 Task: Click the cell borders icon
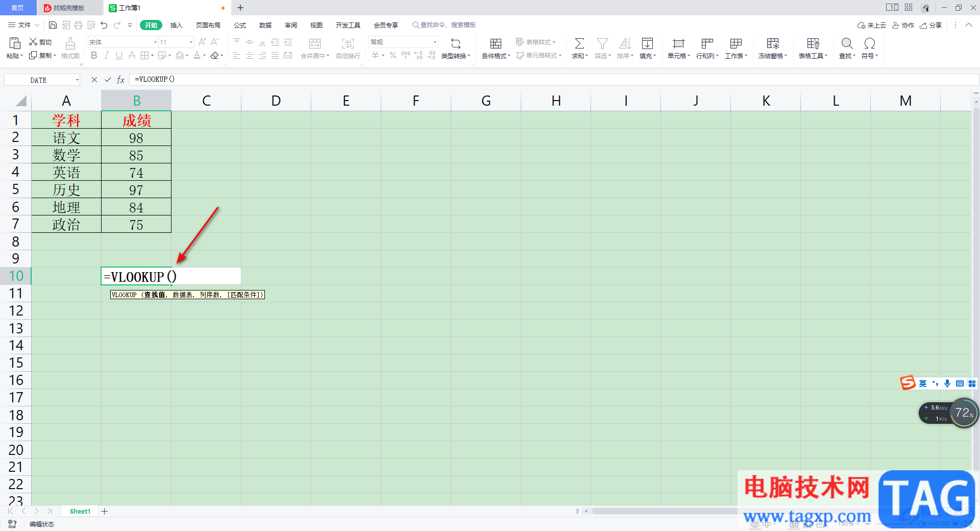144,55
